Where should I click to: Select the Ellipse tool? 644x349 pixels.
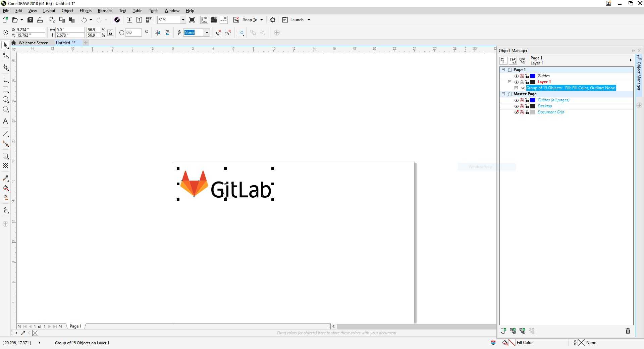pyautogui.click(x=5, y=99)
